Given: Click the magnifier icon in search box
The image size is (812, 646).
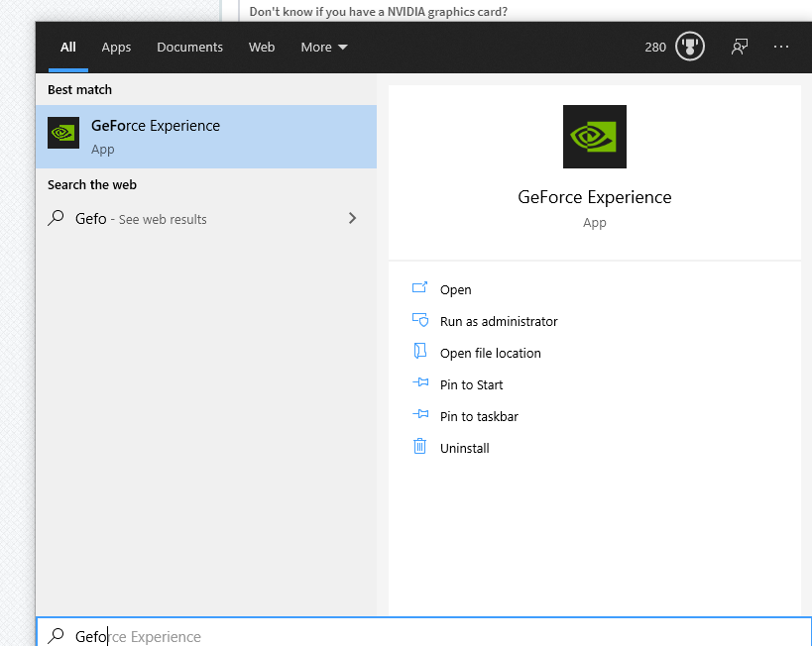Looking at the screenshot, I should point(56,636).
